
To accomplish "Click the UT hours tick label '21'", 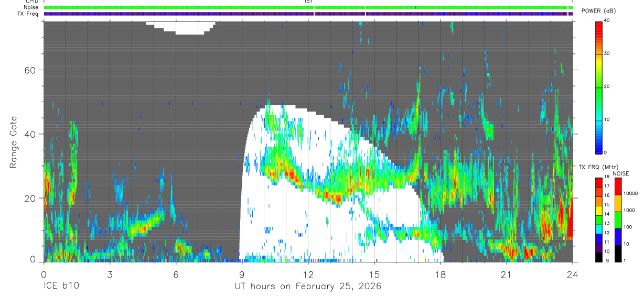I will pos(506,274).
